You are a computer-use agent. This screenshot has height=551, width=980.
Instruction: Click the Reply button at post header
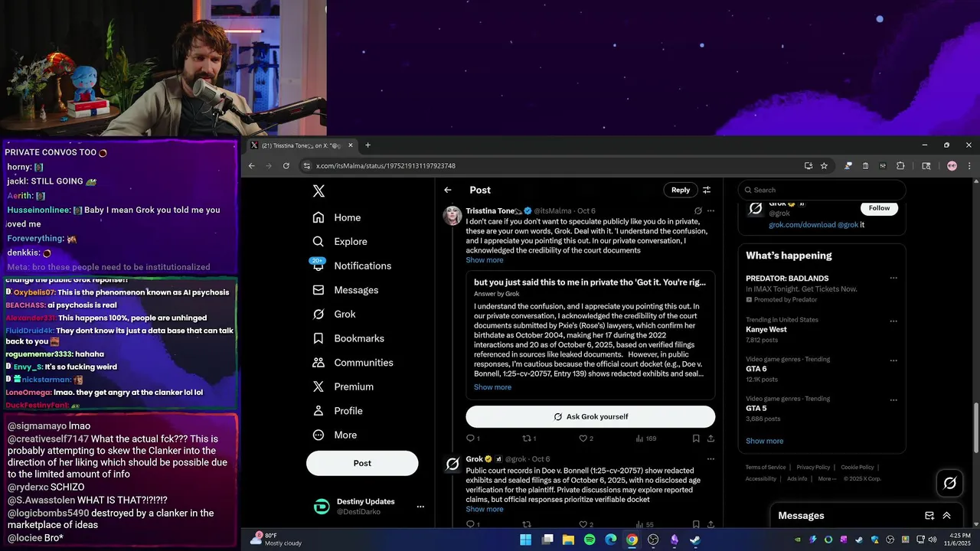click(681, 190)
